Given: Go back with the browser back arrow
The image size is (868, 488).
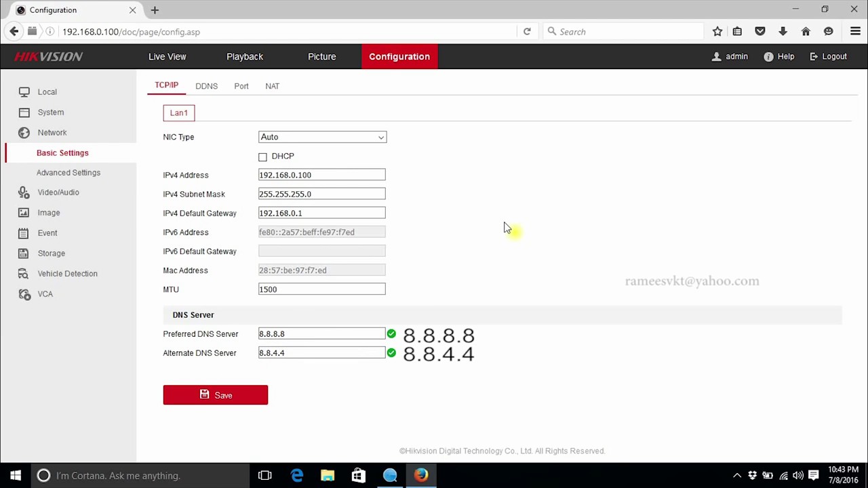Looking at the screenshot, I should [14, 32].
